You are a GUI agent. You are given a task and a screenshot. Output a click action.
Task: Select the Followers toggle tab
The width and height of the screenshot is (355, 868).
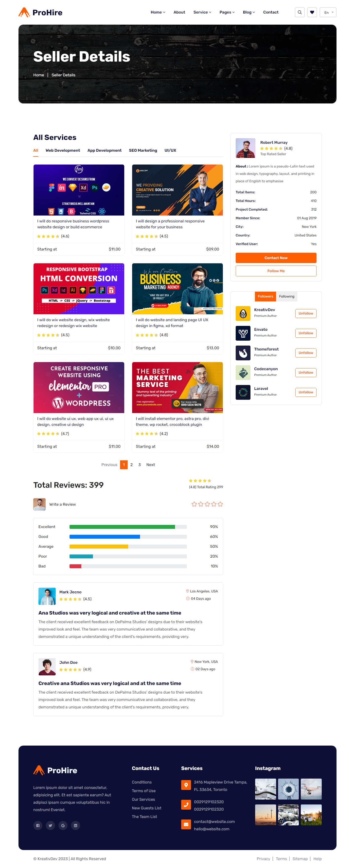(265, 297)
